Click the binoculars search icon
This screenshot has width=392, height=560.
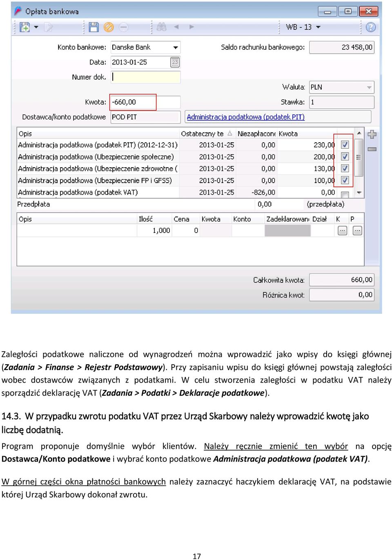[161, 27]
